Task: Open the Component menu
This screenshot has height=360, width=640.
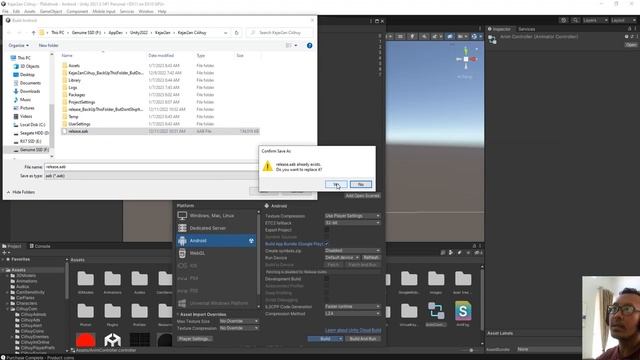Action: point(77,11)
